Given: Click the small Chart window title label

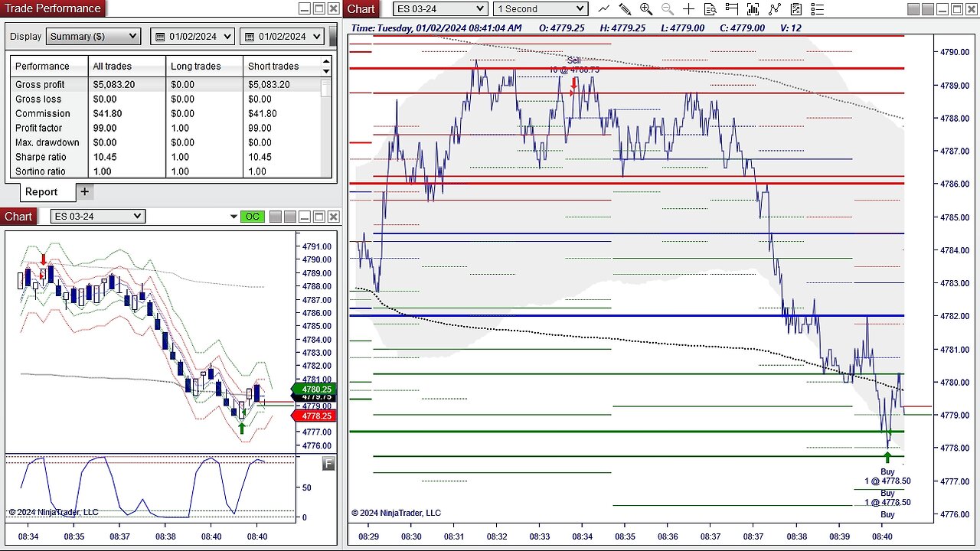Looking at the screenshot, I should (18, 217).
